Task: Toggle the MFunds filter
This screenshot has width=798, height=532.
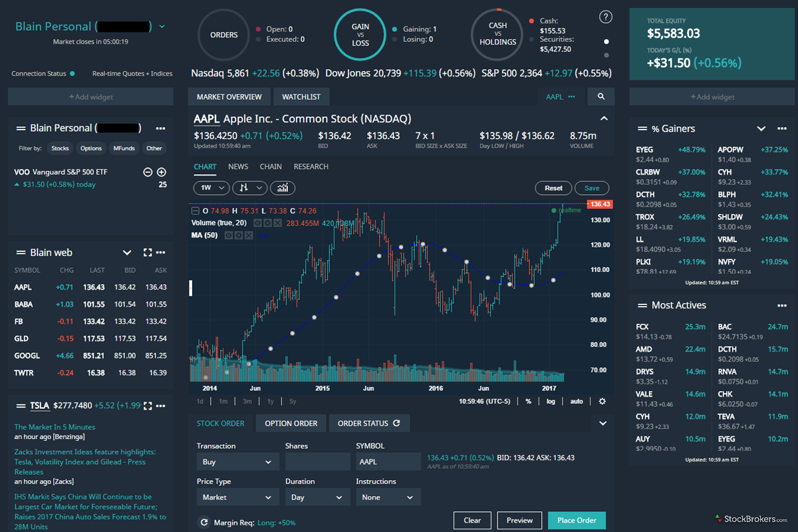Action: pos(124,148)
